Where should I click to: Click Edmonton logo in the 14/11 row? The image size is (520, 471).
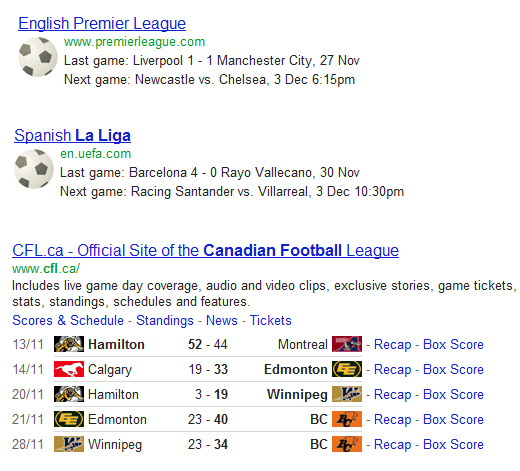click(x=347, y=369)
